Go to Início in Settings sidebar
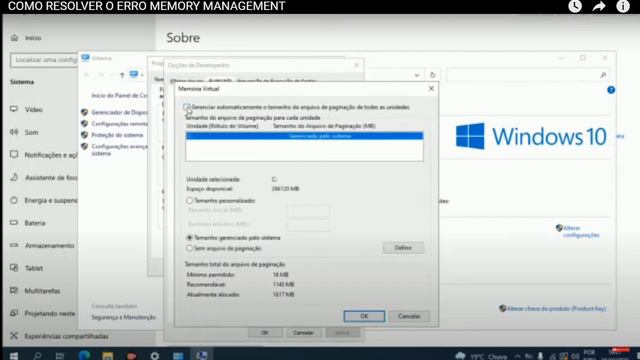This screenshot has width=640, height=360. tap(27, 38)
